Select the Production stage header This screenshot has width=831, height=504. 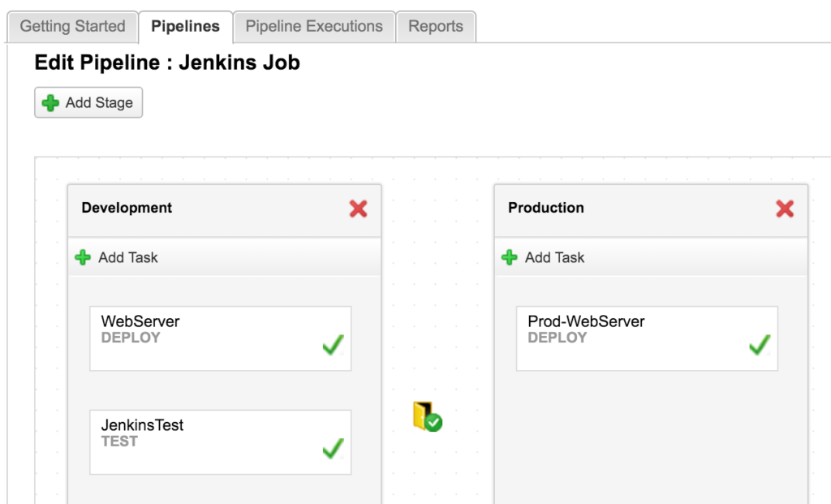point(546,208)
